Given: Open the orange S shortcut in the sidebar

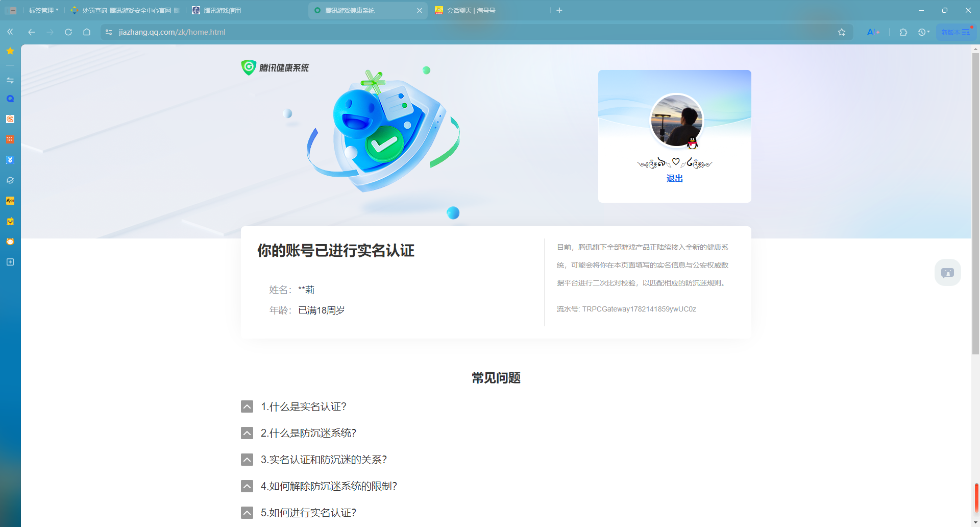Looking at the screenshot, I should [x=10, y=119].
